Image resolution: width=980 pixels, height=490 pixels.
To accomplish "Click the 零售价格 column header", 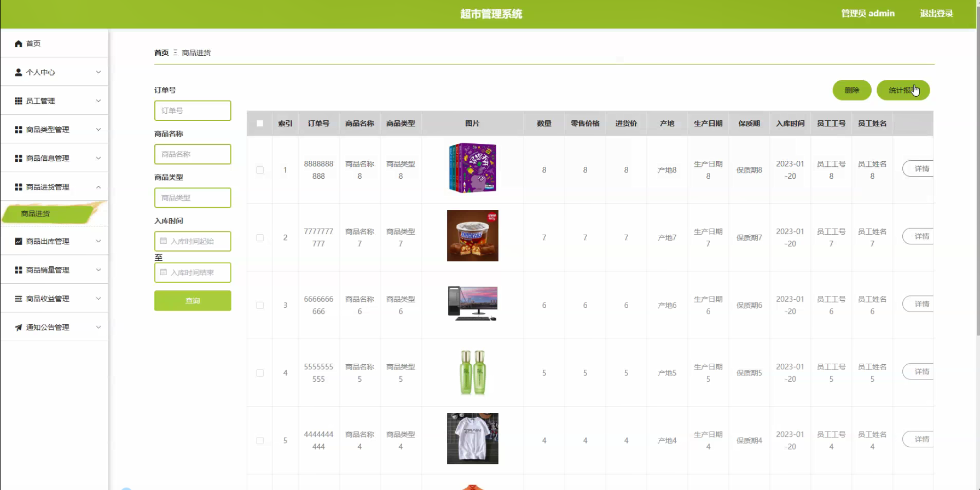I will click(585, 124).
